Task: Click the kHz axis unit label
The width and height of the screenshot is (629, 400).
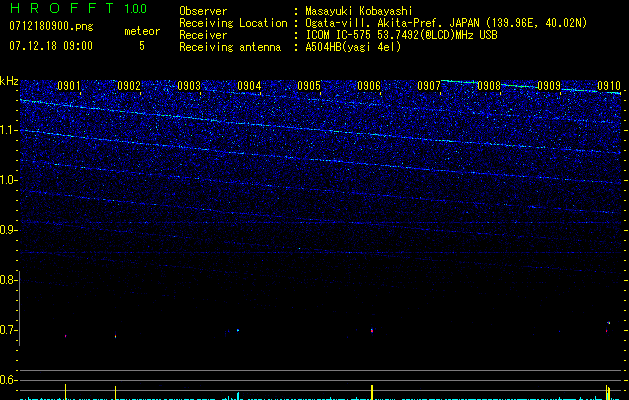Action: pos(9,81)
